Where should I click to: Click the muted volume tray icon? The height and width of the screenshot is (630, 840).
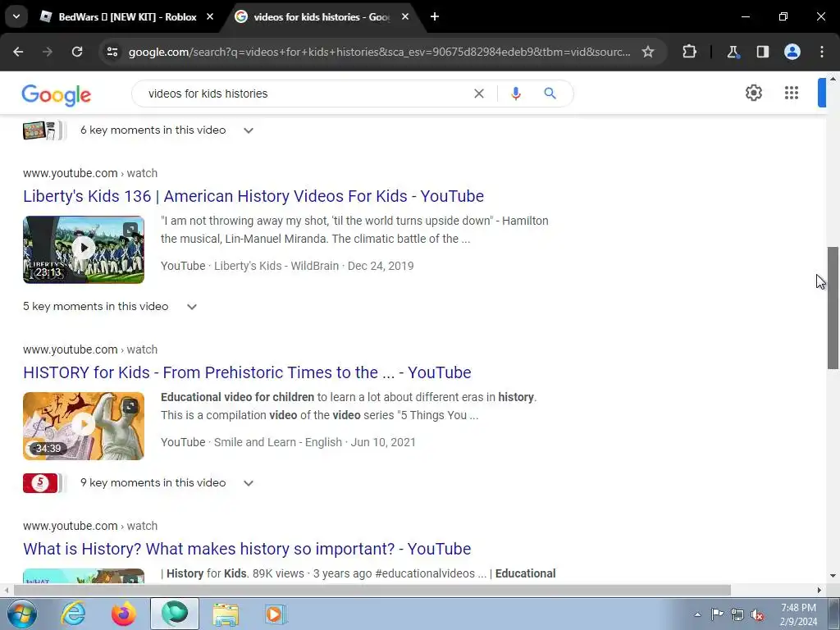(x=757, y=614)
